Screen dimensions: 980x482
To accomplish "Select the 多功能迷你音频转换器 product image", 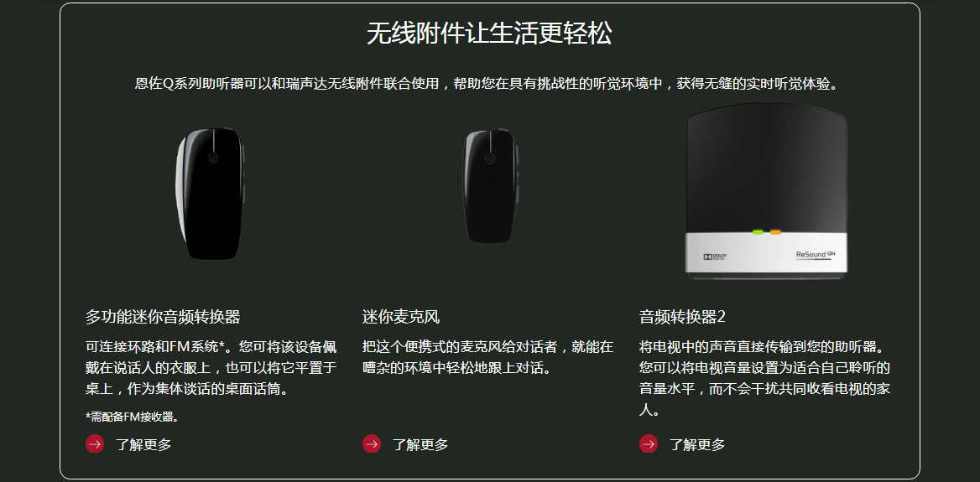I will pos(210,194).
